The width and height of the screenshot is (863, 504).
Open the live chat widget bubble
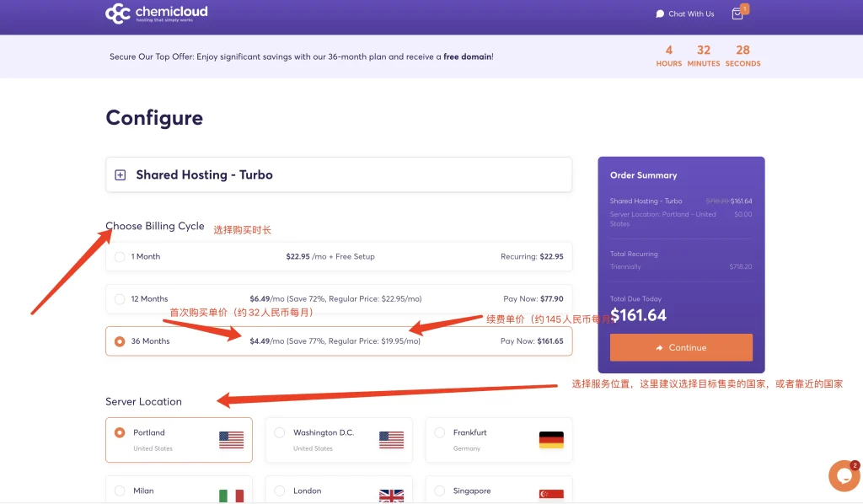pos(844,476)
